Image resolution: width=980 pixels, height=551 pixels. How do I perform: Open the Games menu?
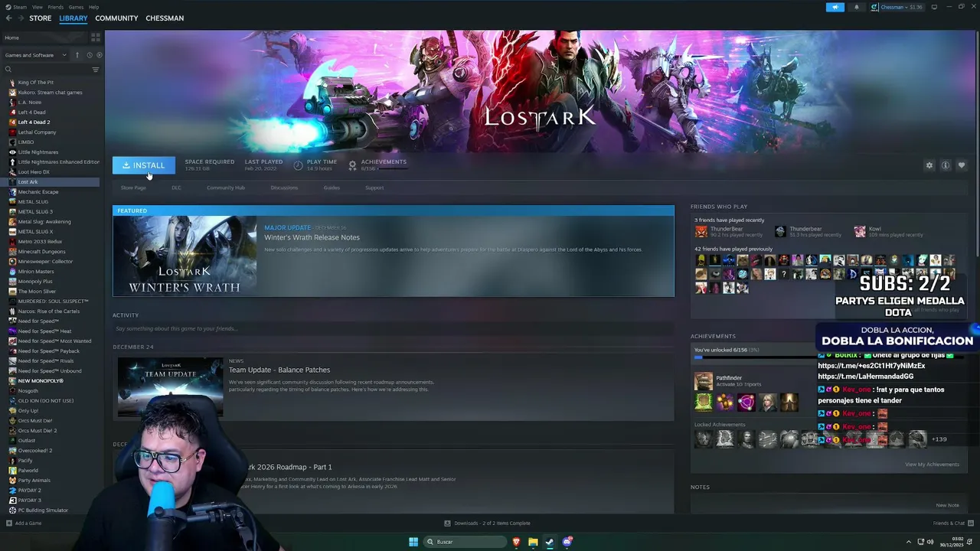(x=76, y=7)
